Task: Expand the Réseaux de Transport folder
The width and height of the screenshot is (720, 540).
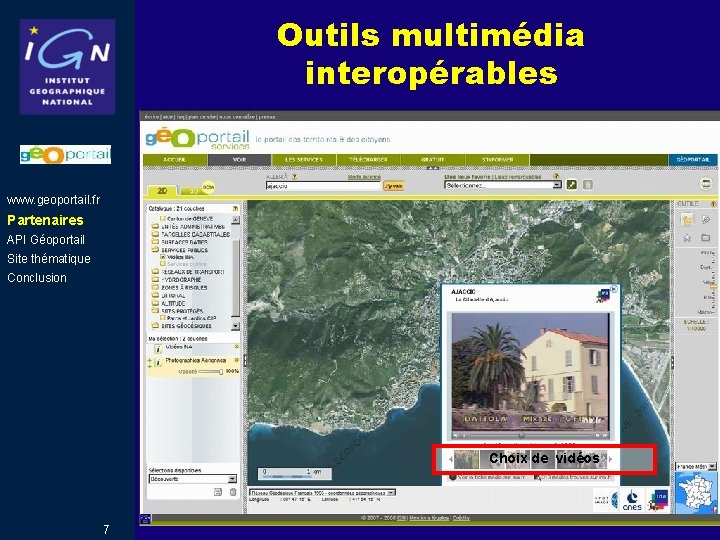Action: 155,272
